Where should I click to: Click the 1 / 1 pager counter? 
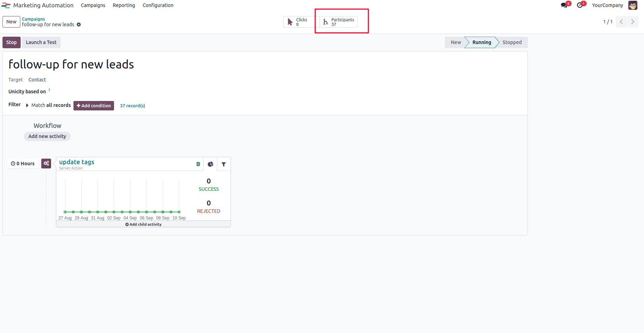(608, 22)
